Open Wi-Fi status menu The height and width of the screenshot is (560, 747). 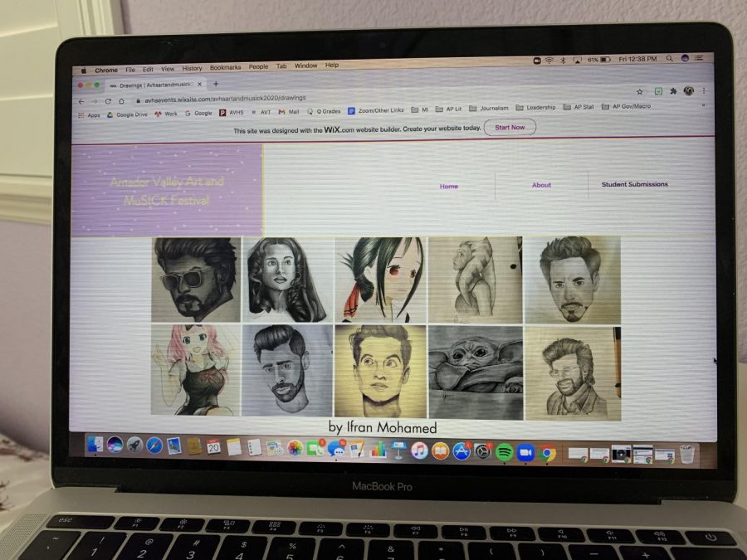549,61
